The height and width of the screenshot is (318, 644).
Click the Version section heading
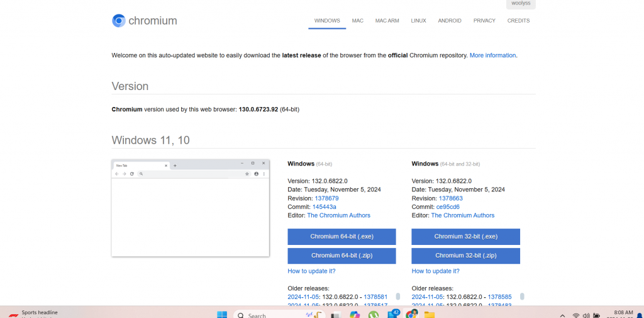pyautogui.click(x=130, y=86)
